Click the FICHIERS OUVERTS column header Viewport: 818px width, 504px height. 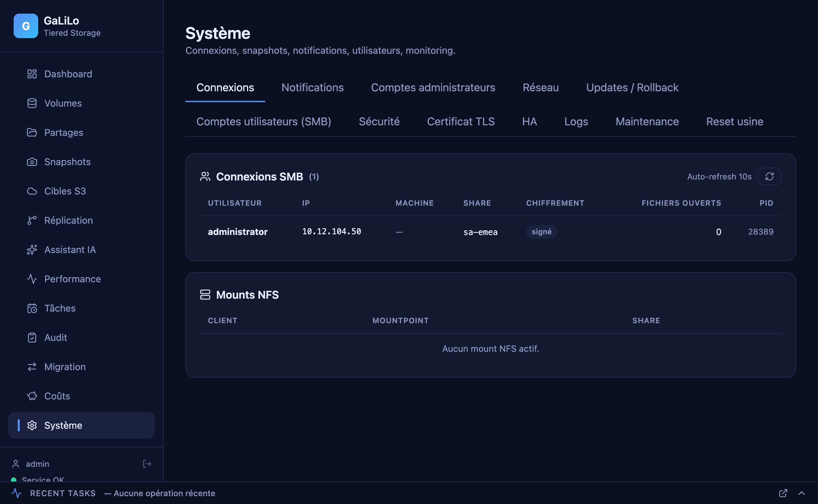click(x=681, y=203)
